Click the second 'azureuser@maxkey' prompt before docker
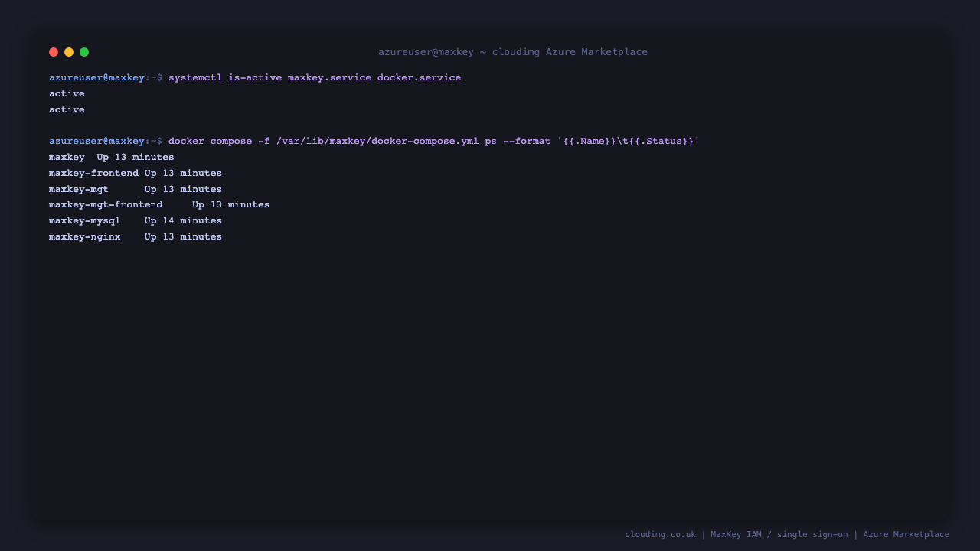980x551 pixels. coord(96,142)
